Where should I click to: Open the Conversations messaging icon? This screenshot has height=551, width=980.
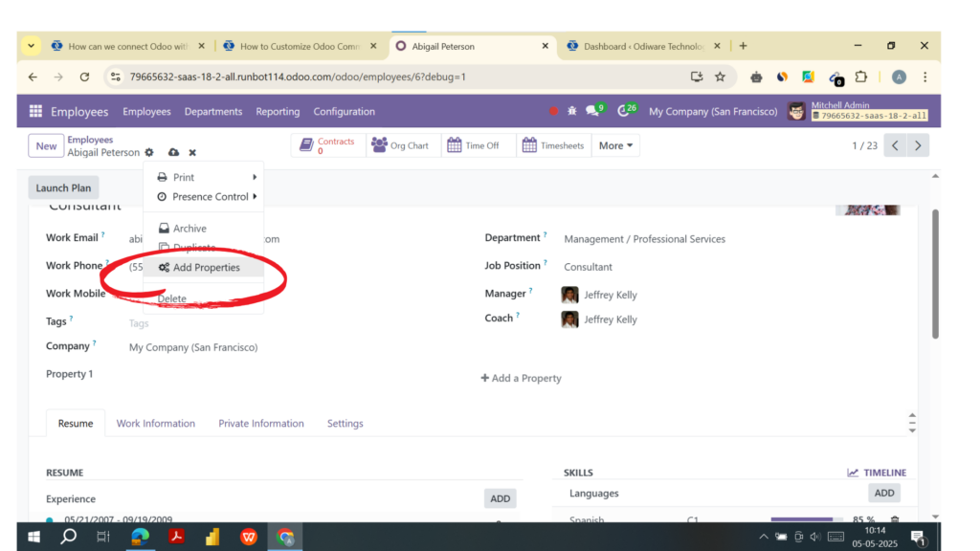pos(592,110)
